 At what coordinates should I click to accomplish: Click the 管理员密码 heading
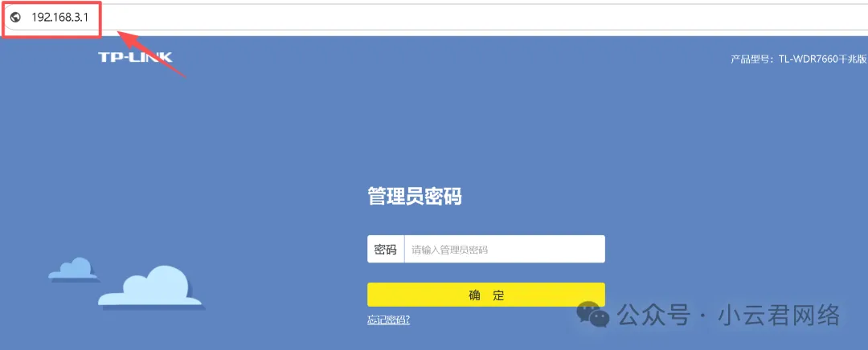[x=414, y=197]
